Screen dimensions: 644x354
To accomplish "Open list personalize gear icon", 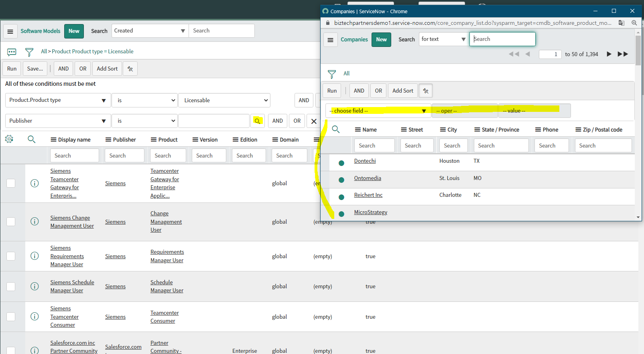I will pos(9,139).
